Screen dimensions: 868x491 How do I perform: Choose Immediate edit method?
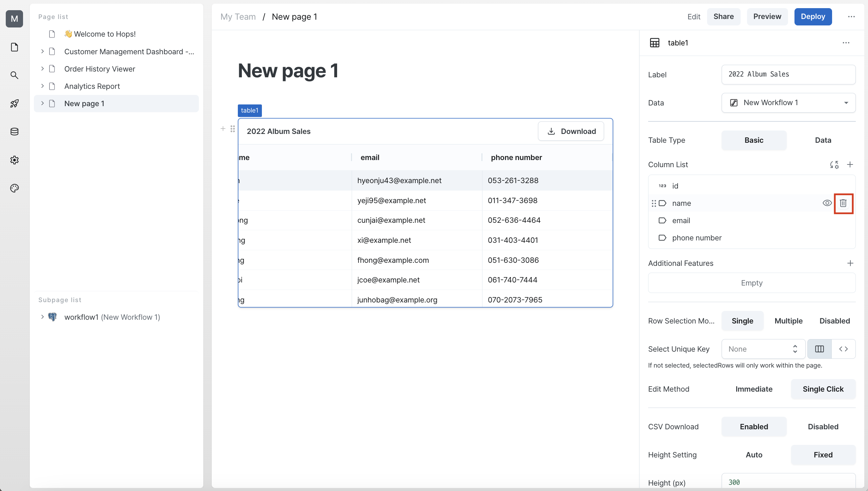[x=754, y=389]
